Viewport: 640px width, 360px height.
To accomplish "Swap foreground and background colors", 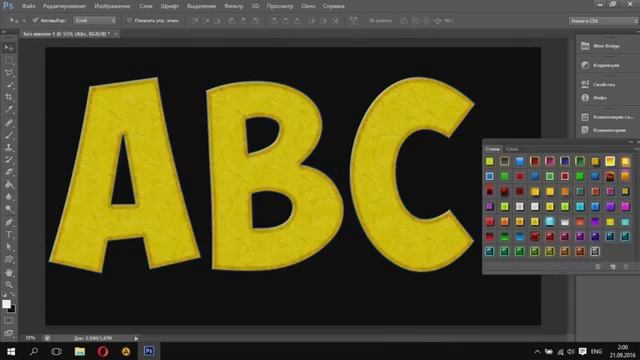I will click(13, 294).
